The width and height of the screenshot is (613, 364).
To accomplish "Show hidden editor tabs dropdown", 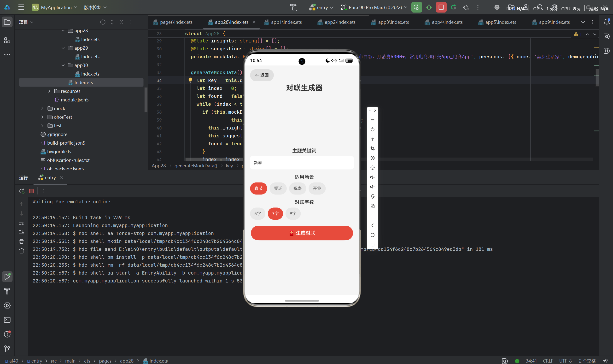I will (x=583, y=22).
